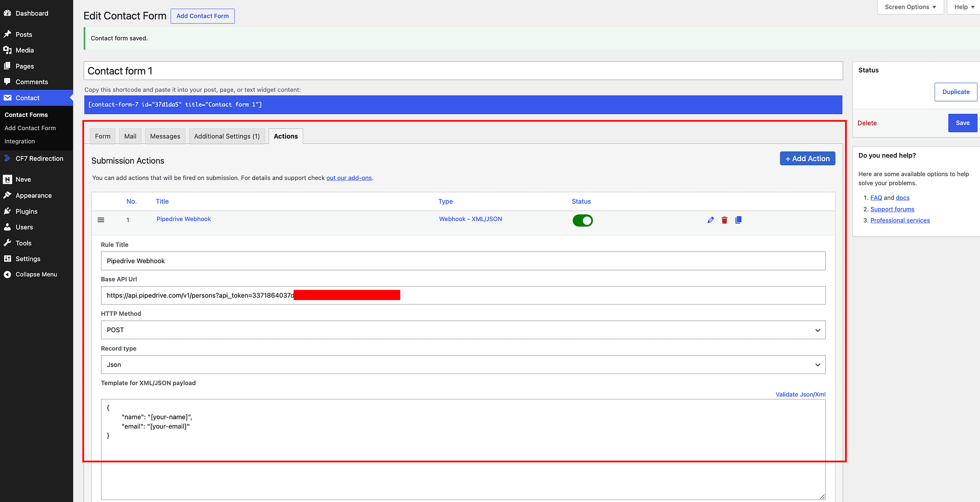Click the Posts pin icon

point(8,34)
